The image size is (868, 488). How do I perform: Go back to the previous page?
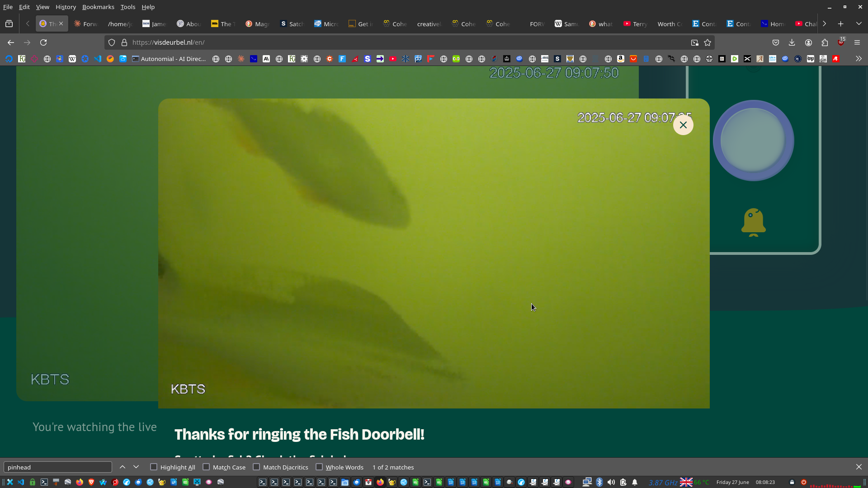pyautogui.click(x=11, y=42)
